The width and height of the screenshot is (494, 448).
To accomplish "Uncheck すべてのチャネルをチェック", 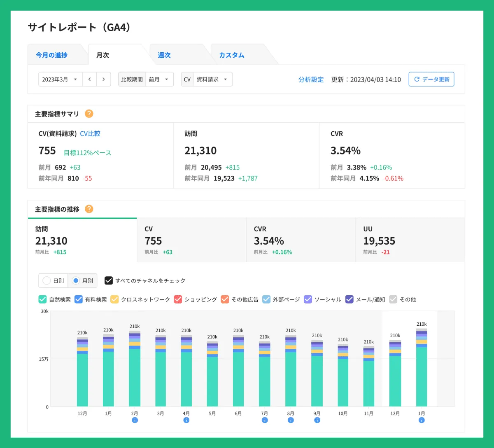I will [109, 280].
